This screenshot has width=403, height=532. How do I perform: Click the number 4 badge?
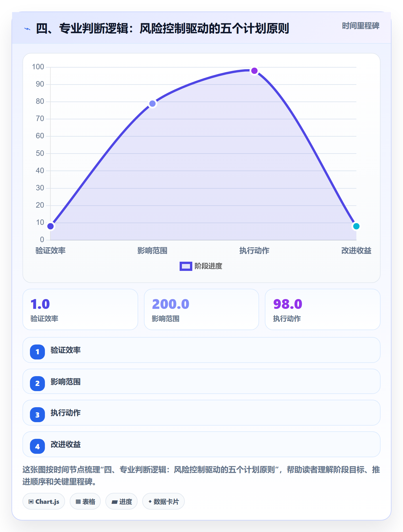click(x=37, y=446)
